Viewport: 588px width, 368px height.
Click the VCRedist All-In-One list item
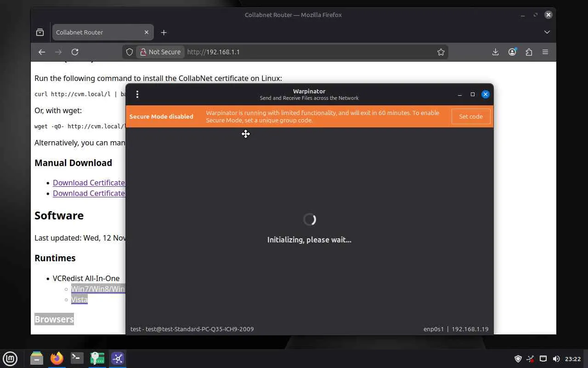pos(86,278)
